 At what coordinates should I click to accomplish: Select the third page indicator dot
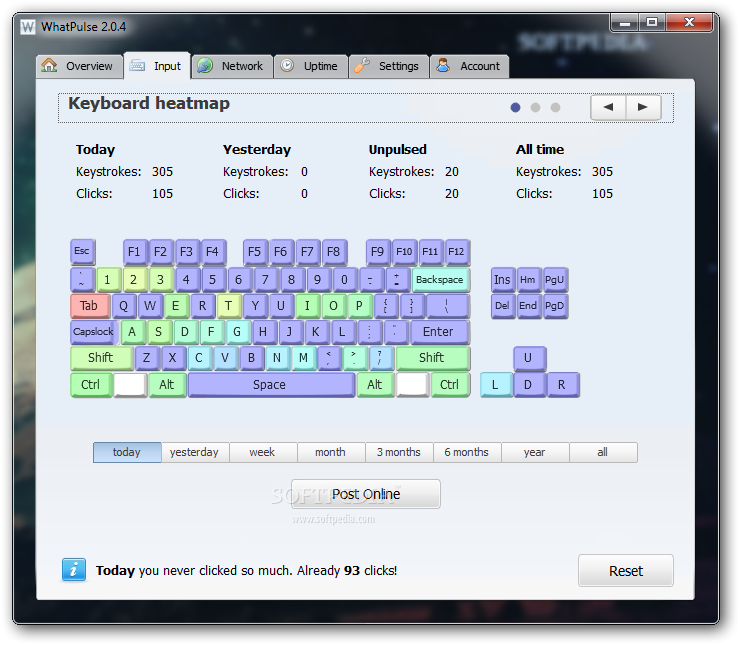pos(555,108)
